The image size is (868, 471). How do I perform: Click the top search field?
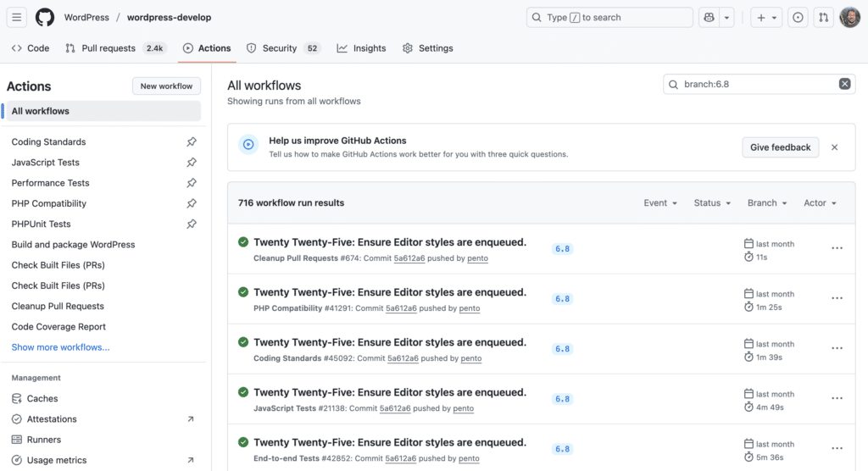coord(609,17)
